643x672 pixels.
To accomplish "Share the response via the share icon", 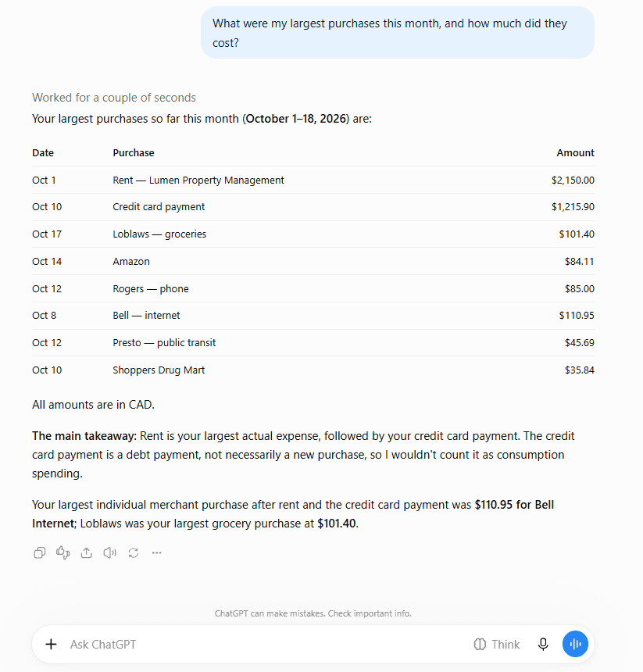I will [x=87, y=553].
